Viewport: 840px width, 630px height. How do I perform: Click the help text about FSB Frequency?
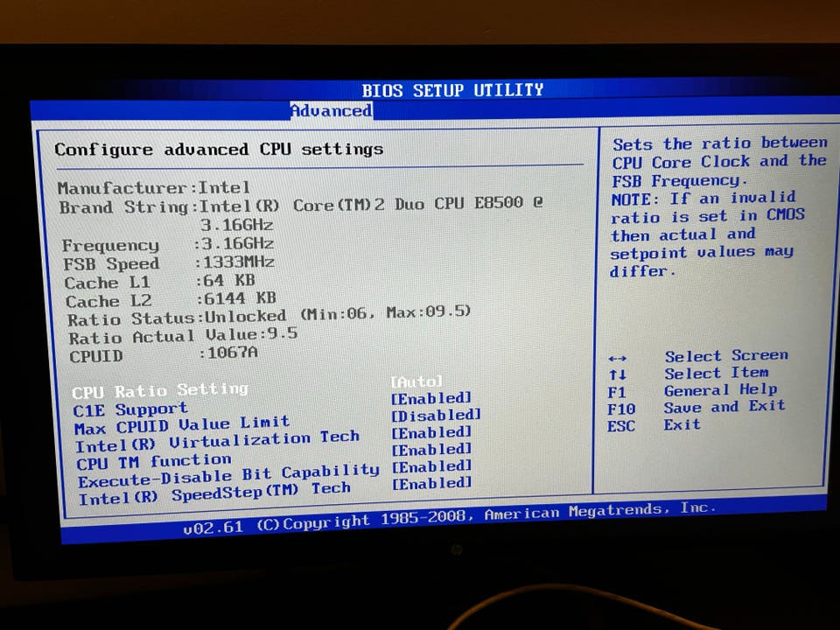(719, 161)
